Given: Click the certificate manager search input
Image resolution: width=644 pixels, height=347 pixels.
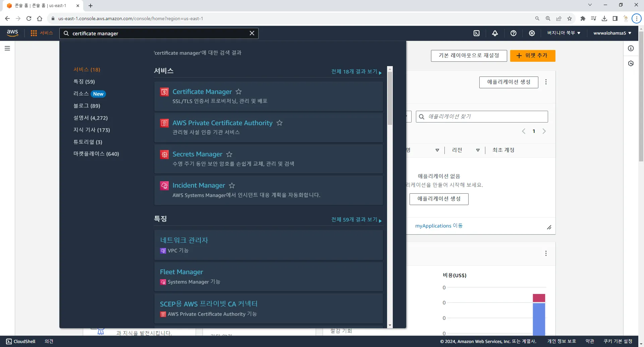Looking at the screenshot, I should pyautogui.click(x=159, y=33).
